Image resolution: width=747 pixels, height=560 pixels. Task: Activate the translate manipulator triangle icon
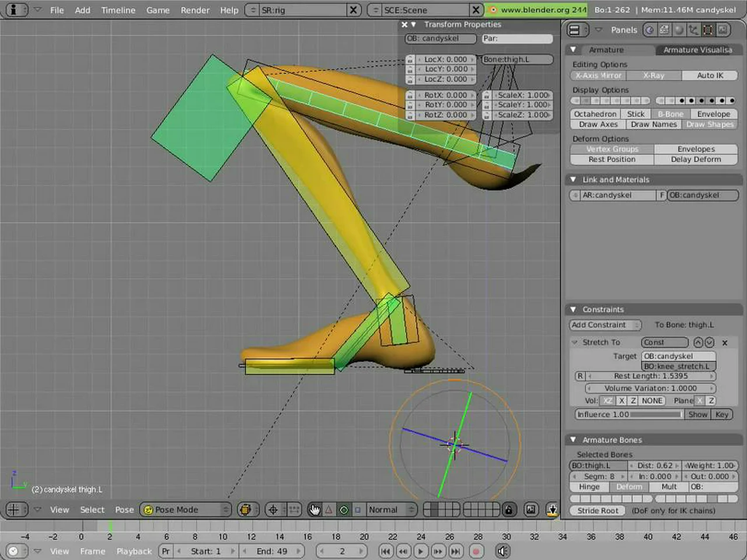329,510
